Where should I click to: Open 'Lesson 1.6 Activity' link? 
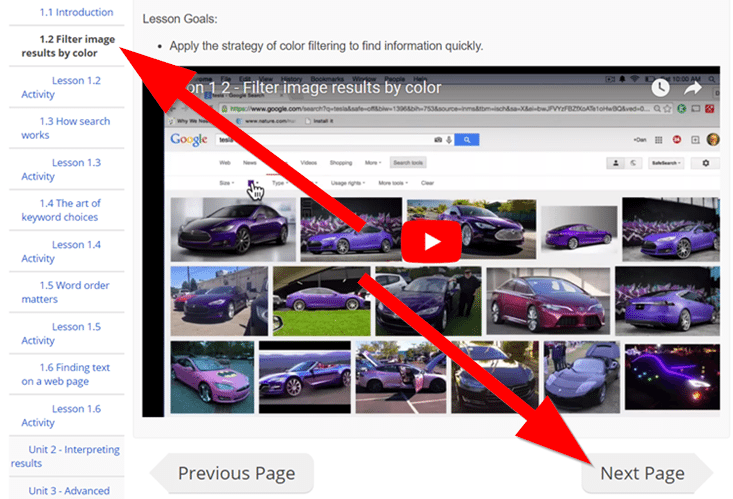click(x=61, y=415)
